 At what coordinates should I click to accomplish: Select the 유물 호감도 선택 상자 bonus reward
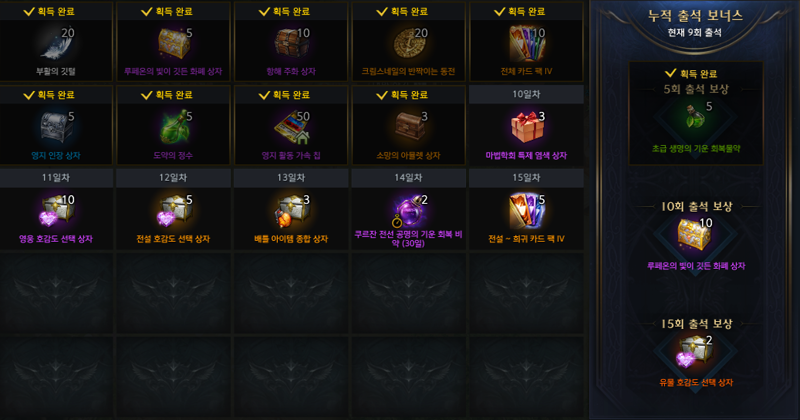pyautogui.click(x=694, y=351)
